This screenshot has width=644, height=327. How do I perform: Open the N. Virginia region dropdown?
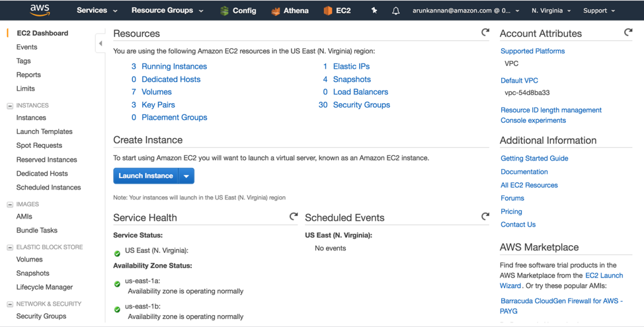(551, 11)
